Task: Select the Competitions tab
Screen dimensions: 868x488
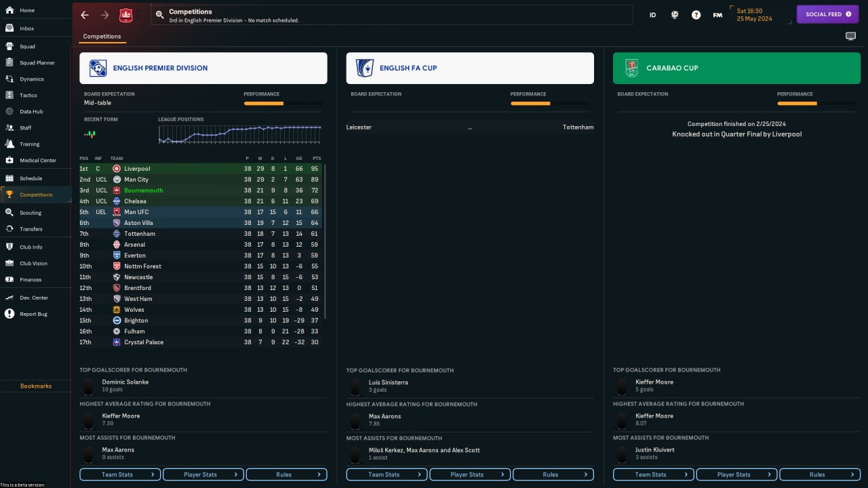Action: [102, 37]
